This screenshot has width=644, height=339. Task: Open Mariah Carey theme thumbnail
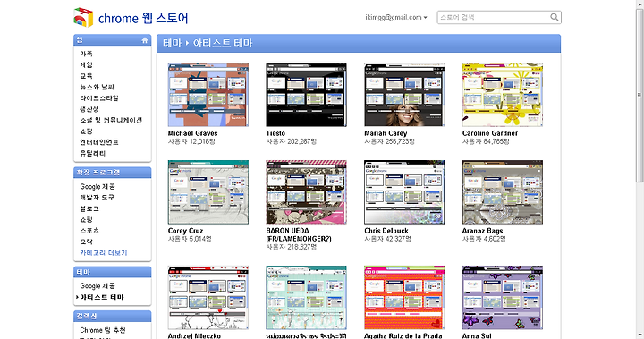(x=404, y=95)
